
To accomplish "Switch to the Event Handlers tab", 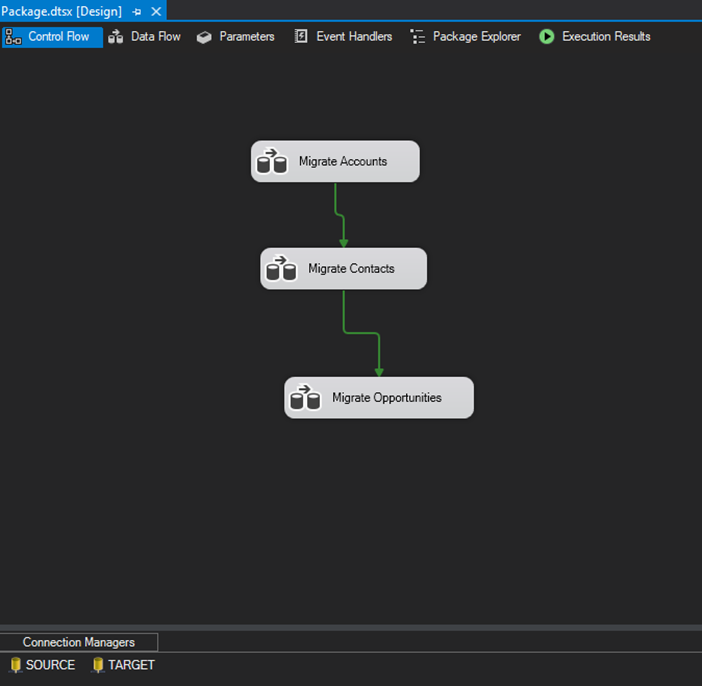I will coord(343,37).
